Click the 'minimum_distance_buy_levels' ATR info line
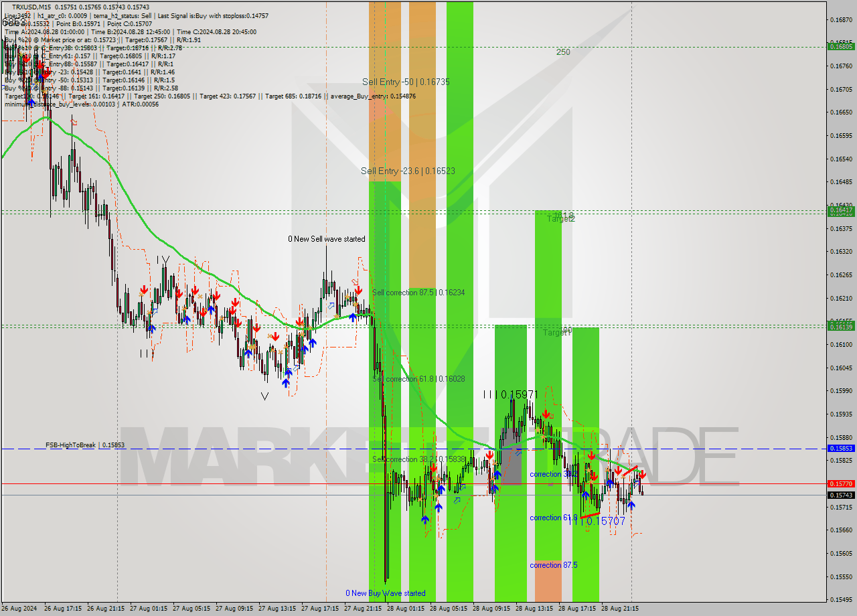857x616 pixels. pyautogui.click(x=81, y=104)
